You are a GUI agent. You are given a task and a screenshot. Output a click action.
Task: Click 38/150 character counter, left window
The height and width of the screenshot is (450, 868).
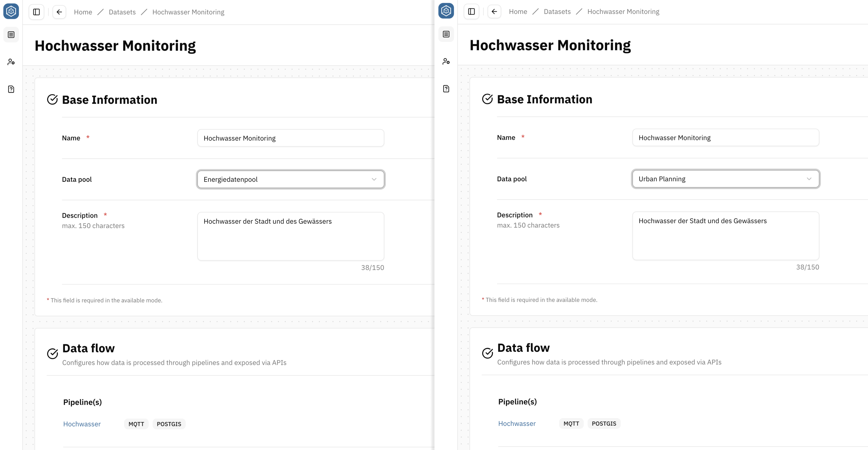[x=372, y=268]
